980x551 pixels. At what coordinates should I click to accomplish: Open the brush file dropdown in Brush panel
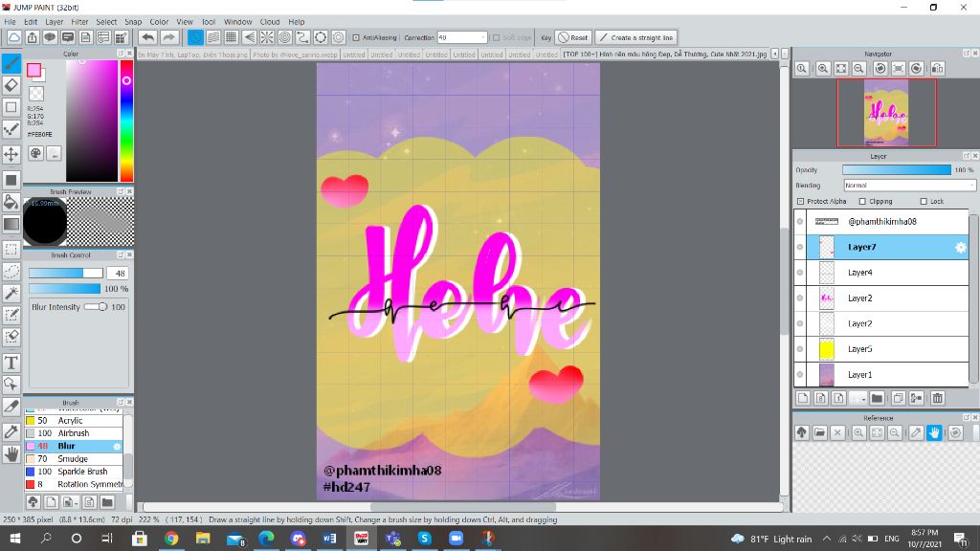pos(70,501)
